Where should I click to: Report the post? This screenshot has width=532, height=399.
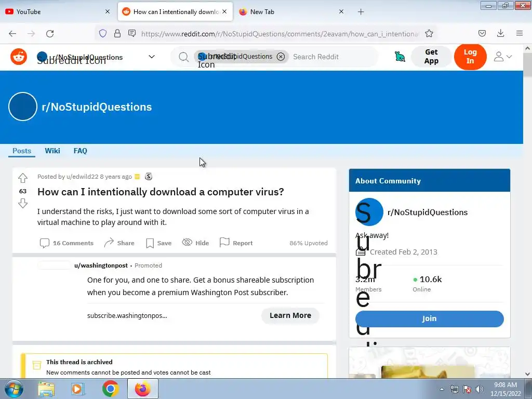[x=236, y=243]
